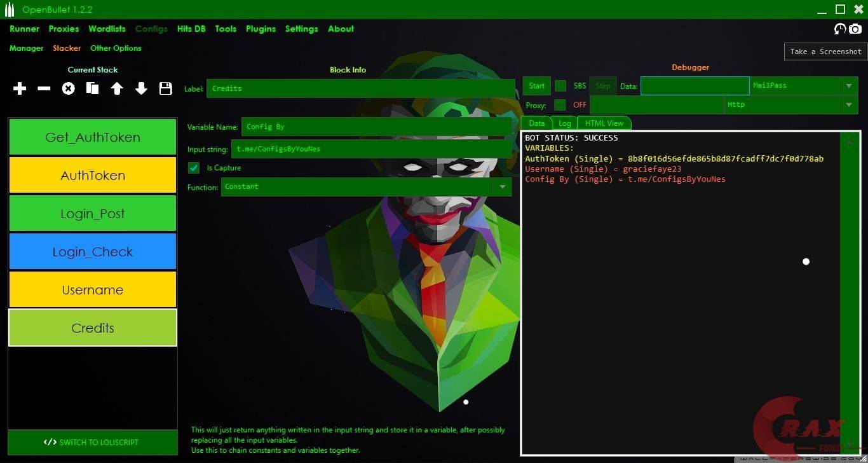Select the yellow AuthToken block

[x=93, y=175]
